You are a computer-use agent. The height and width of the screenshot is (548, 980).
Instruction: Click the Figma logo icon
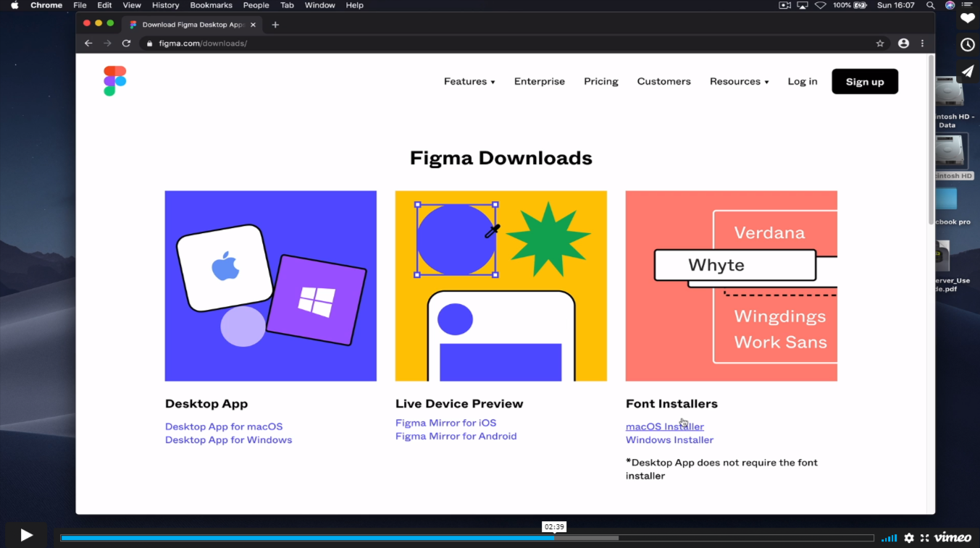tap(114, 81)
